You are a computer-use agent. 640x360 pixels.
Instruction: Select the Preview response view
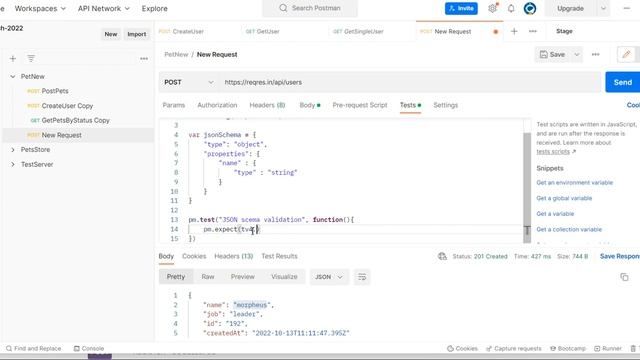[x=242, y=277]
